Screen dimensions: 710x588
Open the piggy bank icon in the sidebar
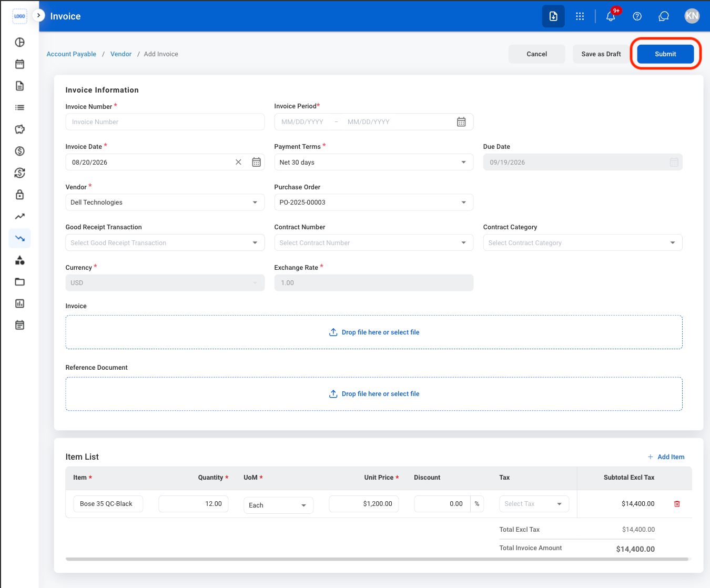(x=19, y=129)
